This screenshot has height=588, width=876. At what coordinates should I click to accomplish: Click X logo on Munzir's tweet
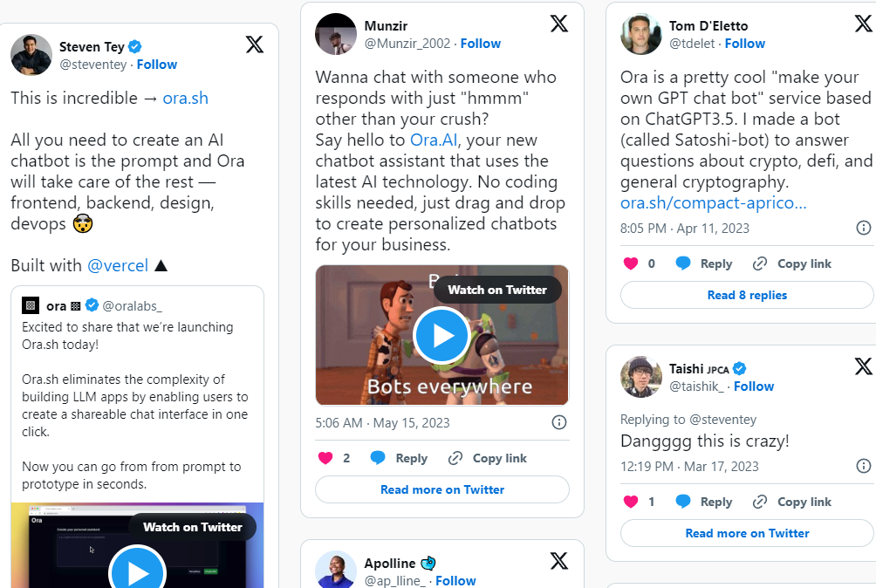tap(559, 24)
